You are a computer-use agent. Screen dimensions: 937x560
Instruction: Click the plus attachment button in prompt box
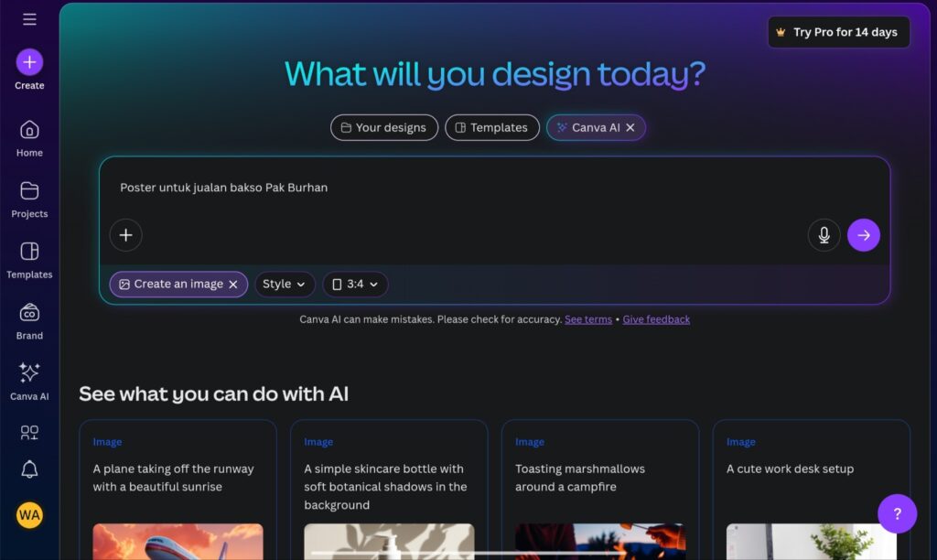[125, 235]
